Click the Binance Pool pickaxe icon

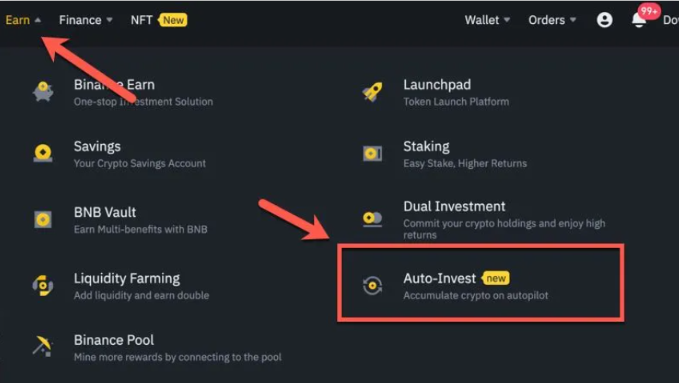click(x=42, y=347)
